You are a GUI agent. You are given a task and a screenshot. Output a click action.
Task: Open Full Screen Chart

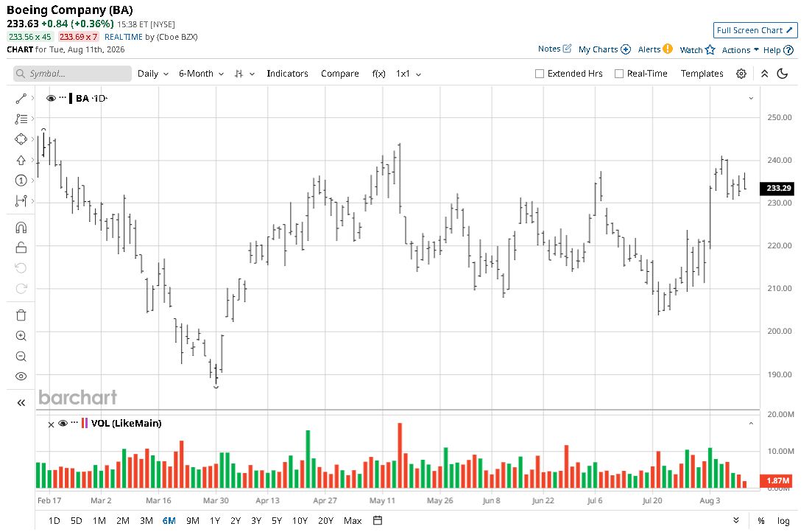point(755,30)
